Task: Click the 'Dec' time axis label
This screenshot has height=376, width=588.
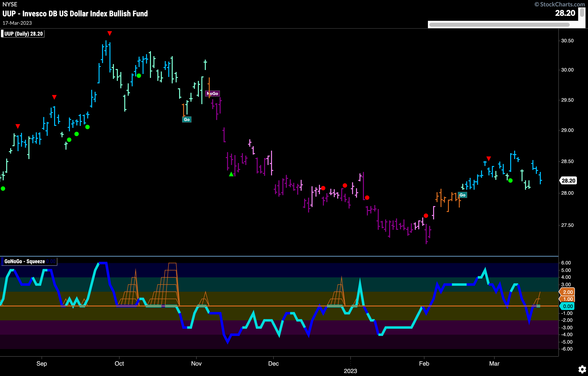Action: point(273,364)
